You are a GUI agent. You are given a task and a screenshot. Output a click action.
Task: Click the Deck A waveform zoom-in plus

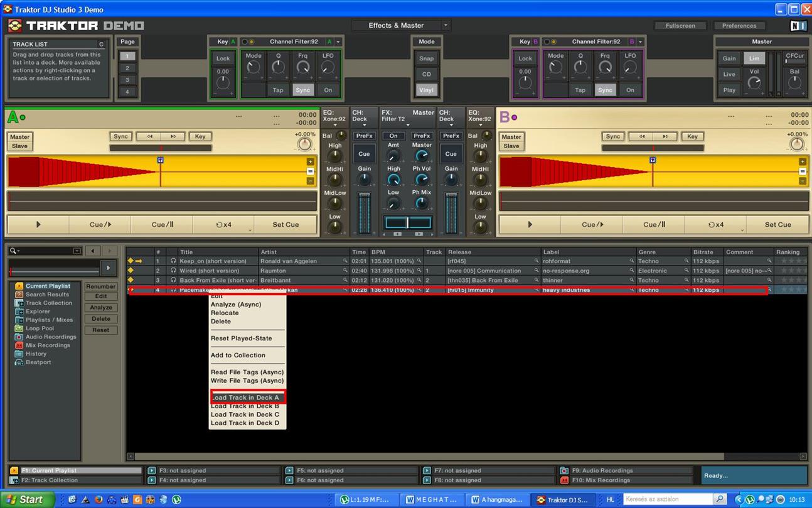coord(310,162)
